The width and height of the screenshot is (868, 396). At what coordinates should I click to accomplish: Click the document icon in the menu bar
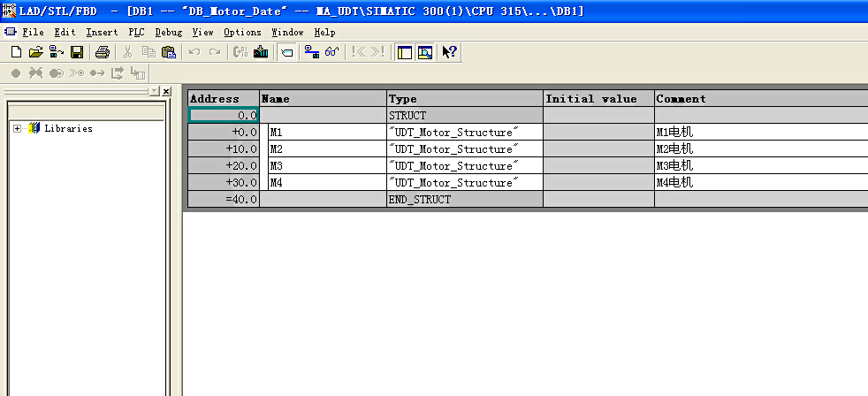pyautogui.click(x=11, y=32)
